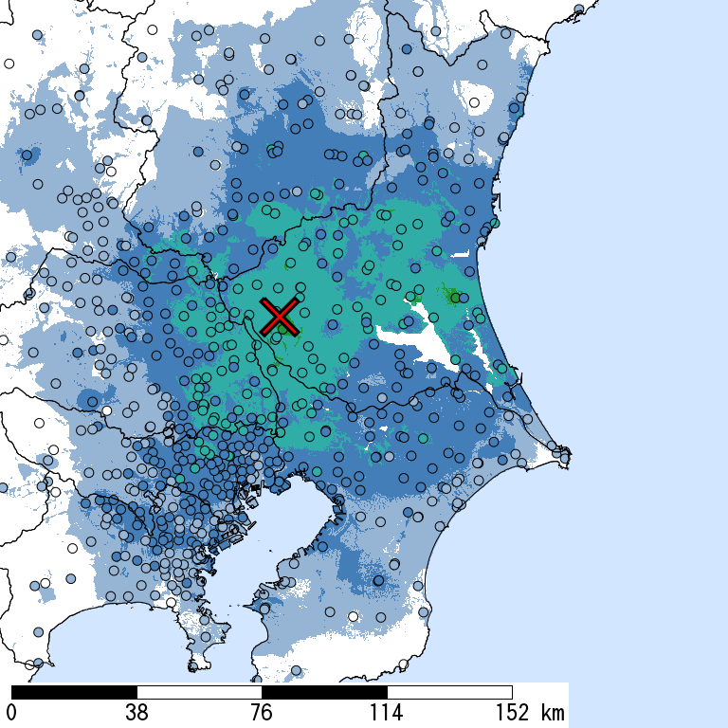Select the "114" scale bar label
This screenshot has height=728, width=728.
(x=387, y=713)
